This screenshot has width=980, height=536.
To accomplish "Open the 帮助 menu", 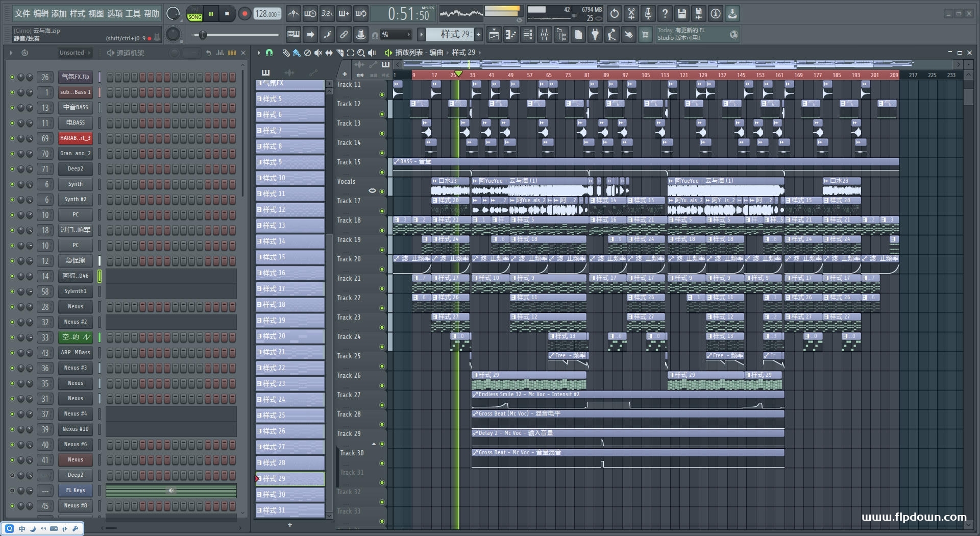I will [152, 14].
